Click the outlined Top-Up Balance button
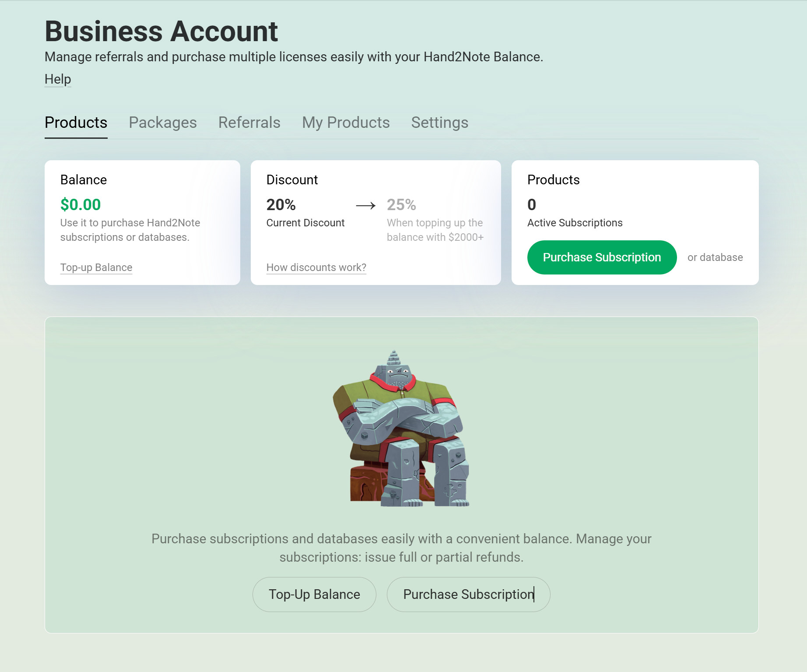Screen dimensions: 807x672 314,595
